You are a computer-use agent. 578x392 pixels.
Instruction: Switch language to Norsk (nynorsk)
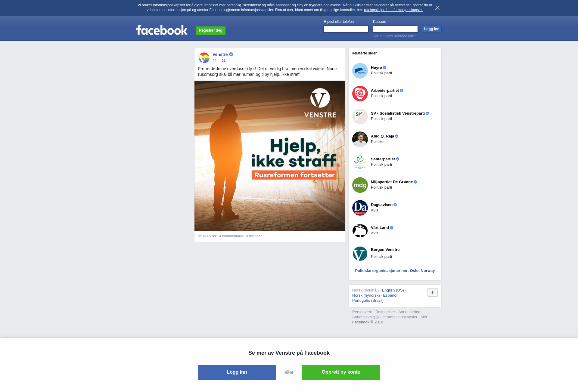click(x=366, y=295)
